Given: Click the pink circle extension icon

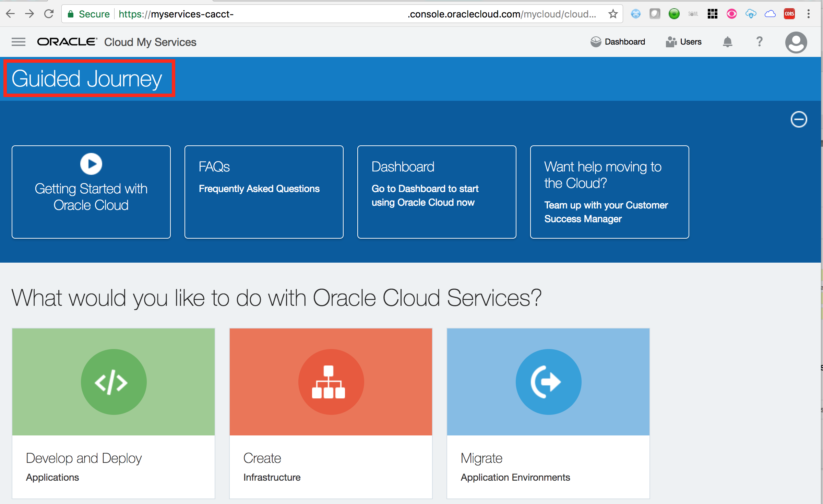Looking at the screenshot, I should click(x=731, y=14).
